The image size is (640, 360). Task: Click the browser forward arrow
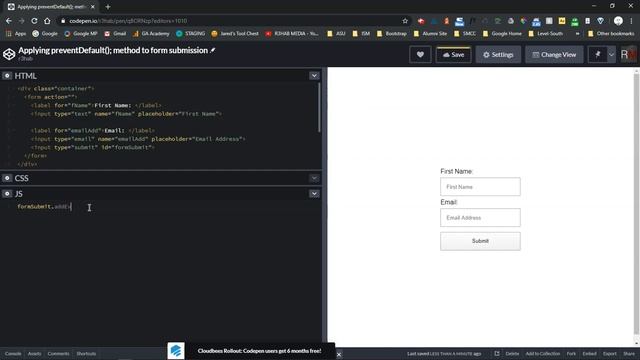click(22, 21)
